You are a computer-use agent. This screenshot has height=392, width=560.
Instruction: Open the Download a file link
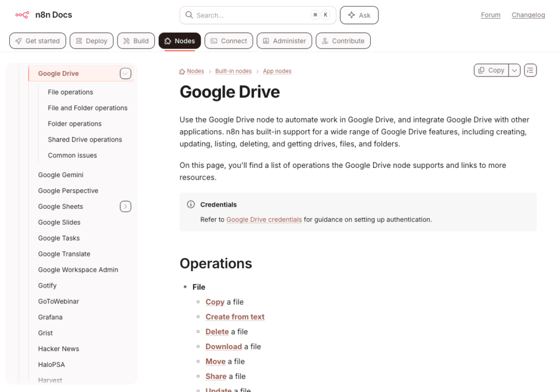pos(224,347)
